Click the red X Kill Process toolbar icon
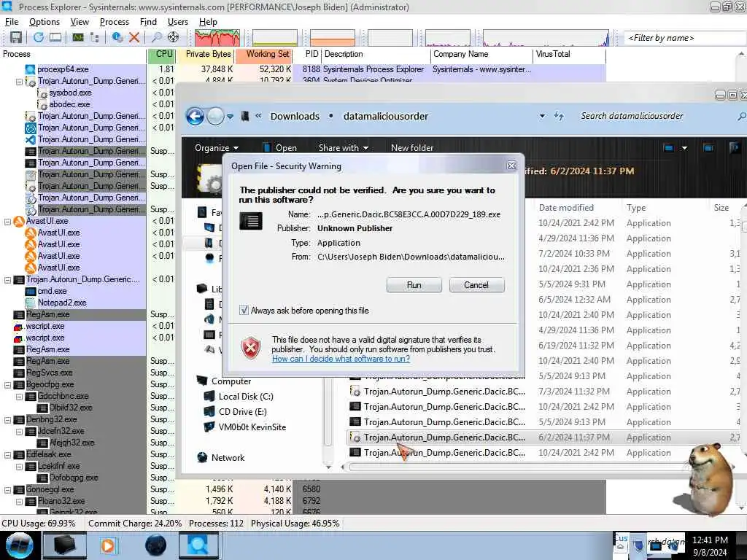The image size is (747, 560). tap(134, 38)
